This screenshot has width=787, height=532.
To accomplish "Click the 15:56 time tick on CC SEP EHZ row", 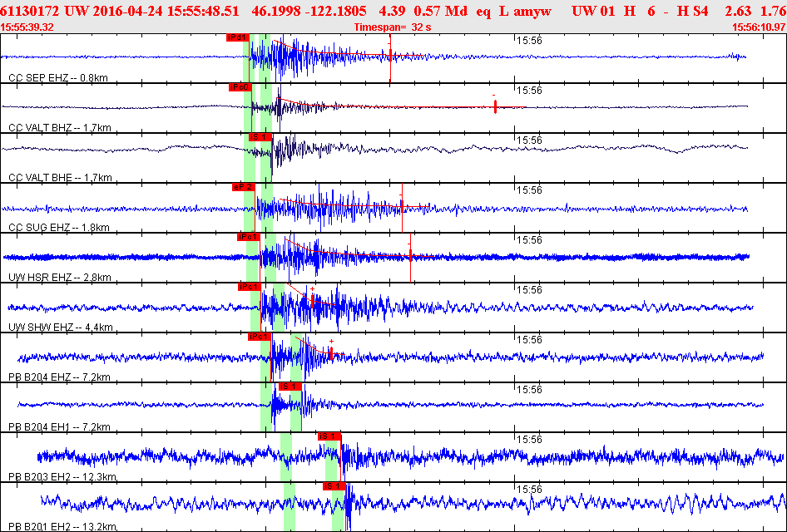I will 530,41.
